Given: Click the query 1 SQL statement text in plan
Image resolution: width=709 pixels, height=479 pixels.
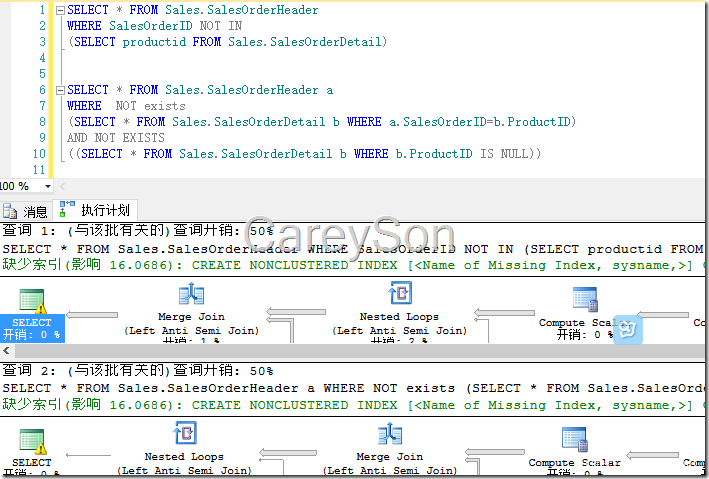Looking at the screenshot, I should point(353,249).
